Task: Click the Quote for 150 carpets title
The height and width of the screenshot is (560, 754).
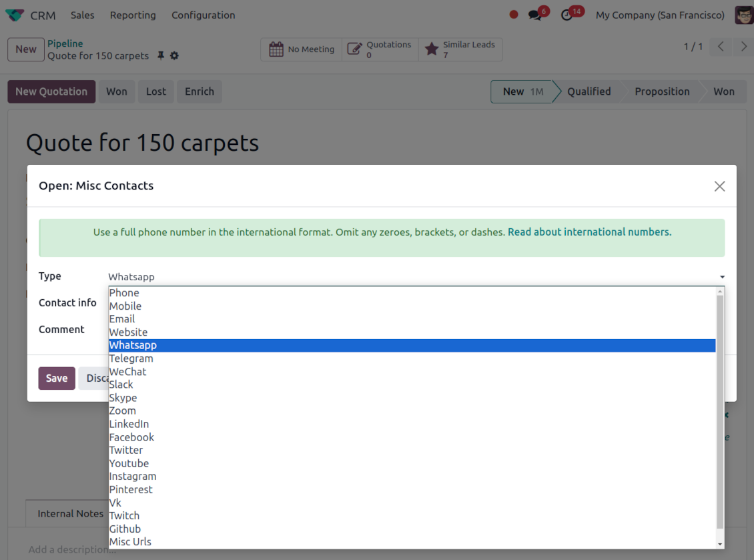Action: tap(142, 144)
